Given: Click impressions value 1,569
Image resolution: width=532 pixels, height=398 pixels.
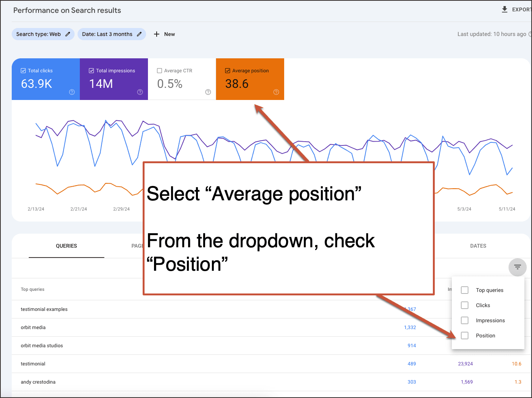Looking at the screenshot, I should 467,382.
